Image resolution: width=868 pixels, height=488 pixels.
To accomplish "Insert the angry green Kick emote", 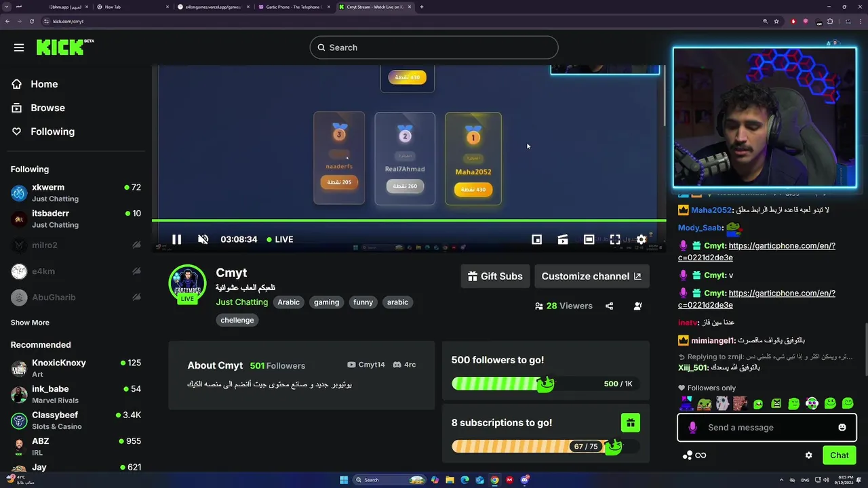I will click(x=776, y=404).
